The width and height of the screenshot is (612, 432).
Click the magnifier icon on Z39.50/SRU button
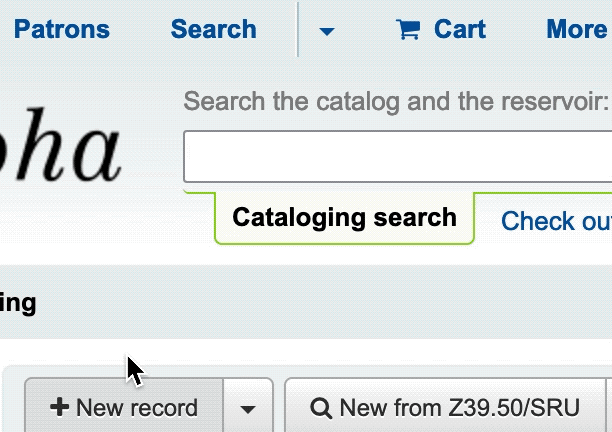[321, 408]
